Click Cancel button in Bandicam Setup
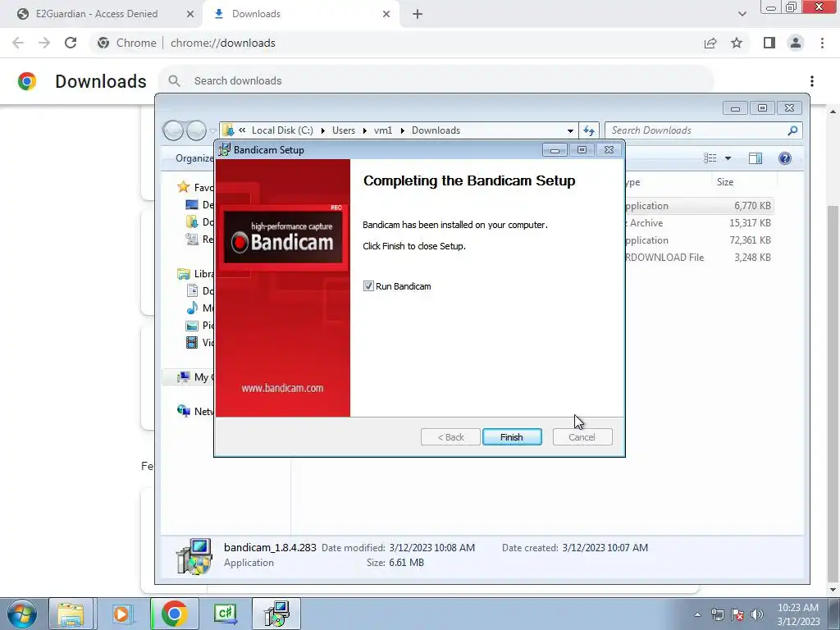This screenshot has height=630, width=840. pyautogui.click(x=582, y=437)
